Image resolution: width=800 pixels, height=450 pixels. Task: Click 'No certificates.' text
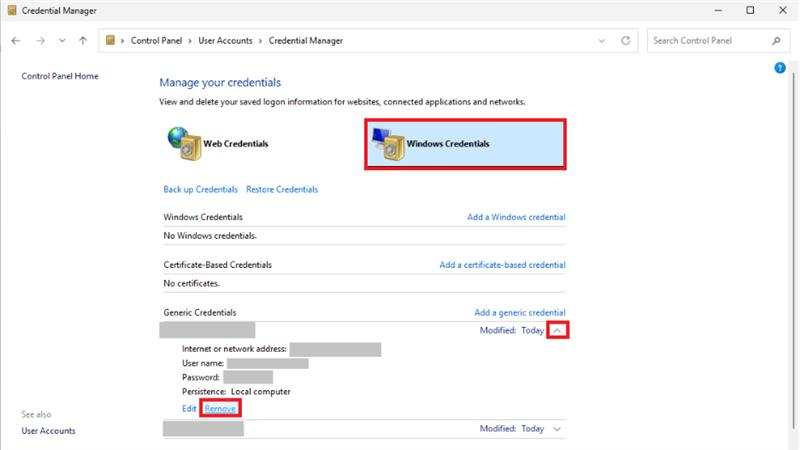191,283
